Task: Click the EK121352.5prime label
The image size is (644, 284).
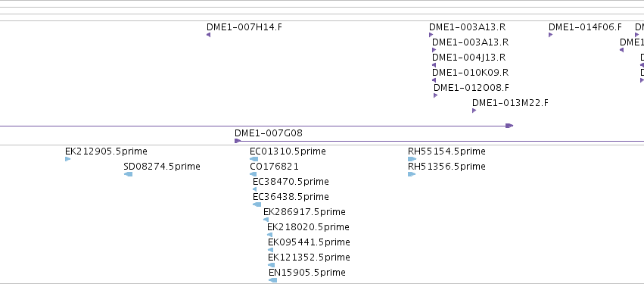Action: [309, 257]
